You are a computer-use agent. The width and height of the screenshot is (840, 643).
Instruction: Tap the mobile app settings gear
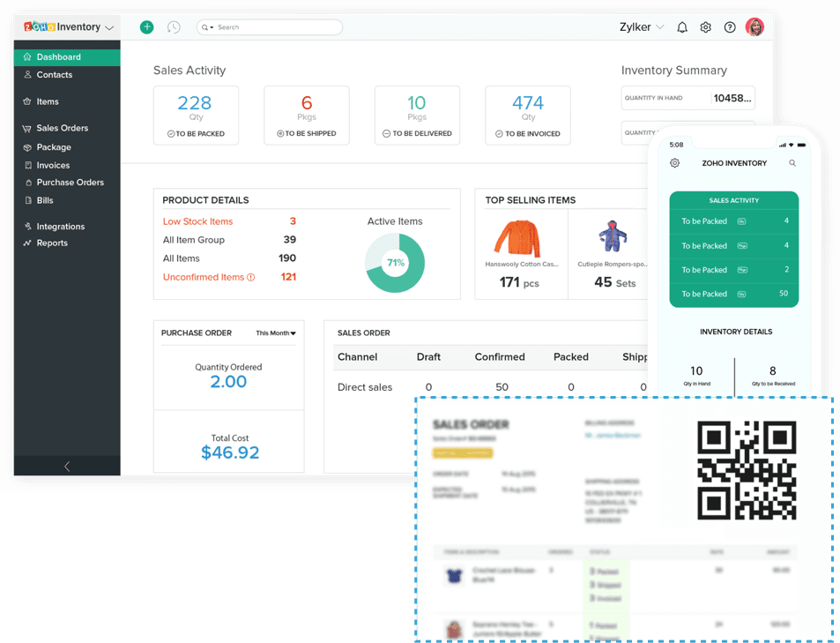click(675, 163)
